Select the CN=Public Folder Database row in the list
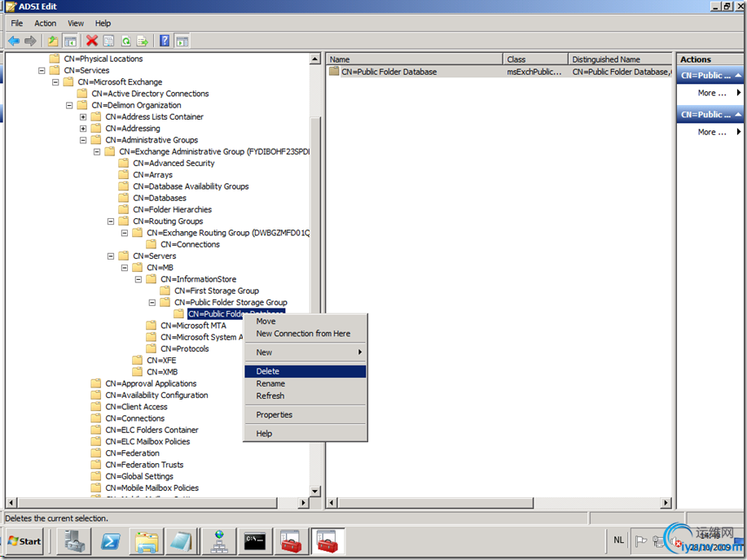Screen dimensions: 747x560 pos(499,72)
